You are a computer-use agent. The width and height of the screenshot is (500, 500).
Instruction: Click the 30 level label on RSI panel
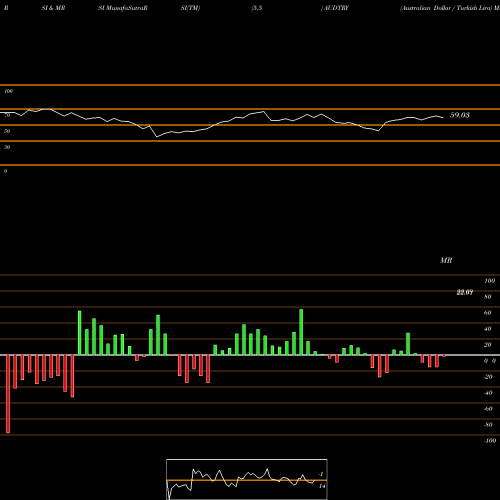[7, 147]
